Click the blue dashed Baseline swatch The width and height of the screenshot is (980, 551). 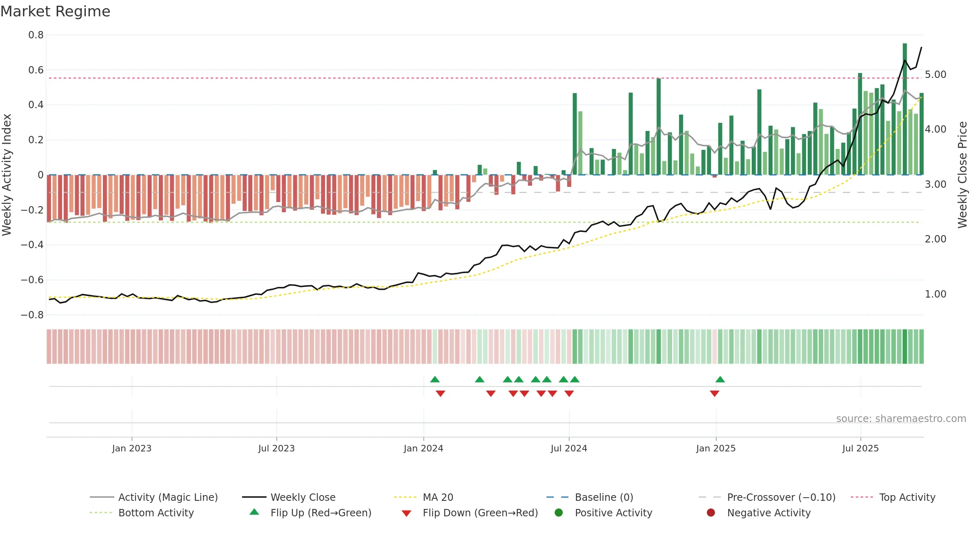tap(558, 497)
